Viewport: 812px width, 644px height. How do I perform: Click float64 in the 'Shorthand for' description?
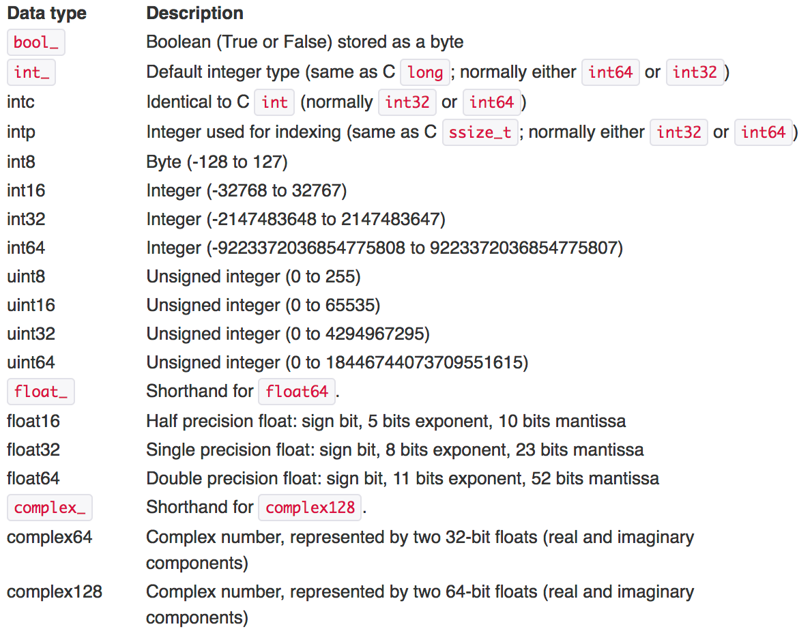coord(297,392)
